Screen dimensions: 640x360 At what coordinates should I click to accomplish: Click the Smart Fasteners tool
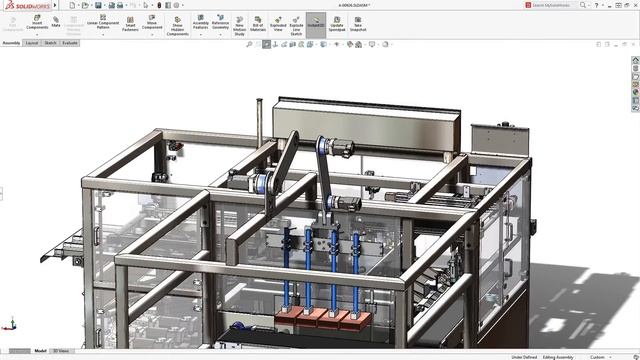130,24
